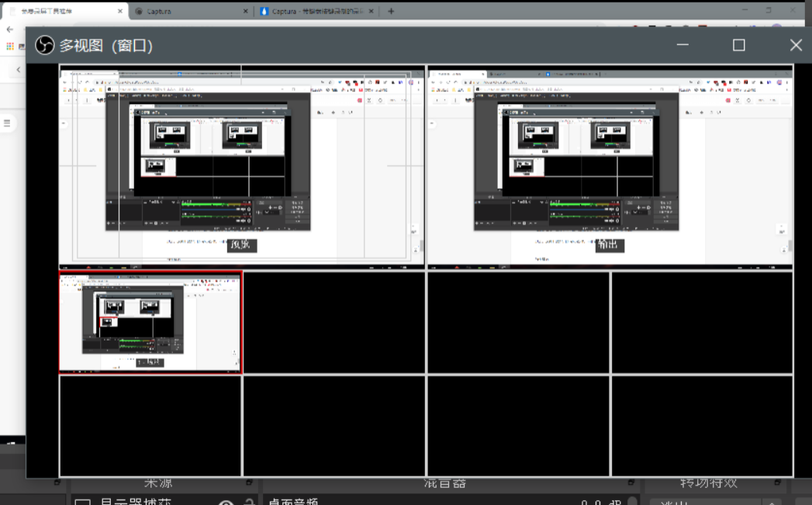Collapse the page sidebar with the left chevron
Viewport: 812px width, 505px height.
point(19,70)
